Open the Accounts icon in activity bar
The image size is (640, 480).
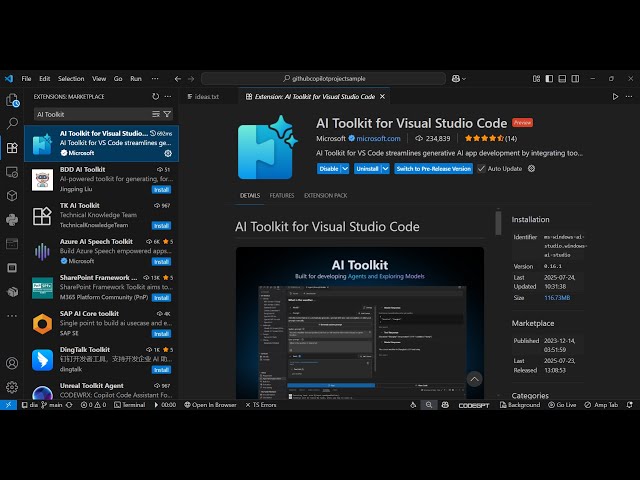pyautogui.click(x=12, y=363)
